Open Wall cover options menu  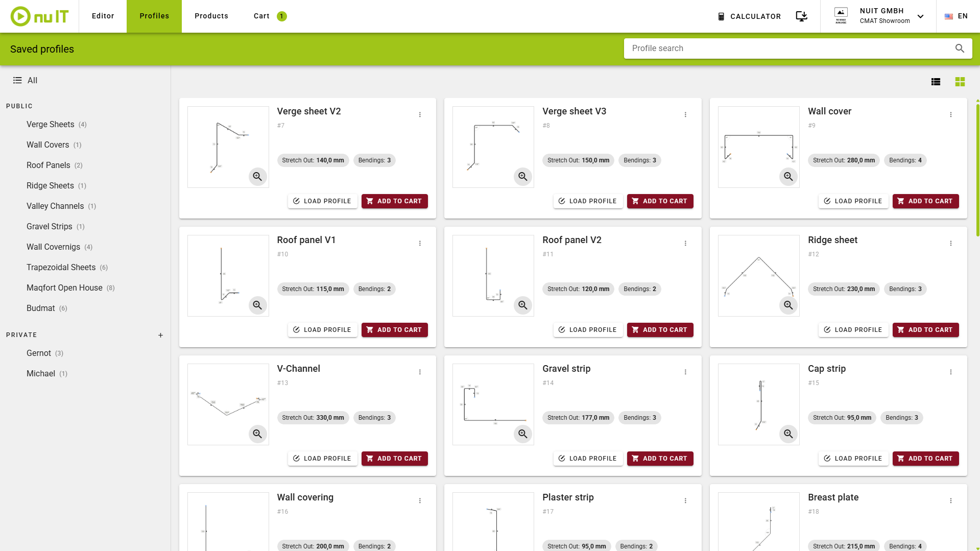(x=951, y=115)
